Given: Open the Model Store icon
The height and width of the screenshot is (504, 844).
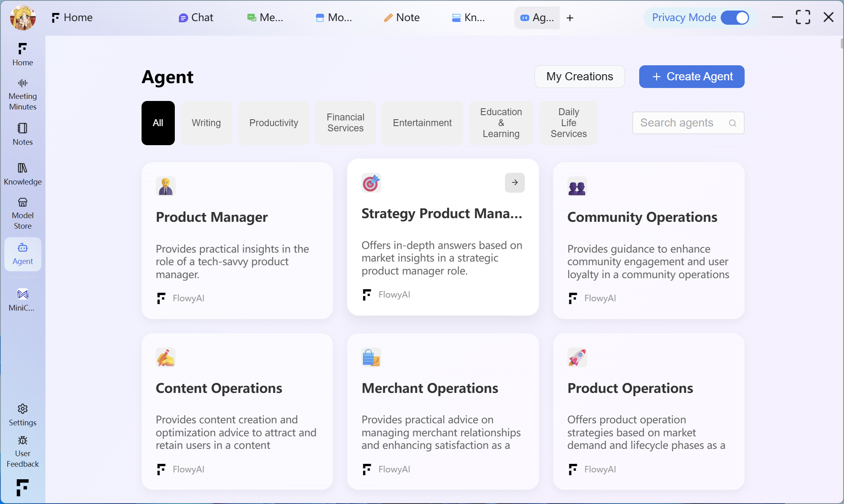Looking at the screenshot, I should click(x=23, y=202).
